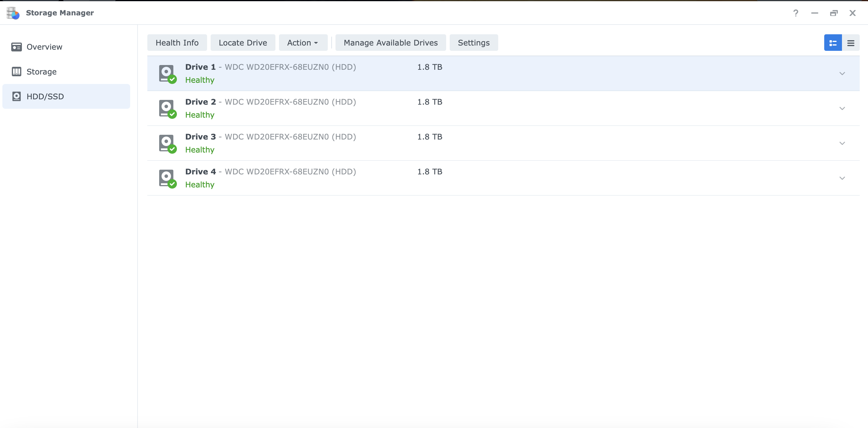Expand Drive 1 details chevron

(842, 73)
